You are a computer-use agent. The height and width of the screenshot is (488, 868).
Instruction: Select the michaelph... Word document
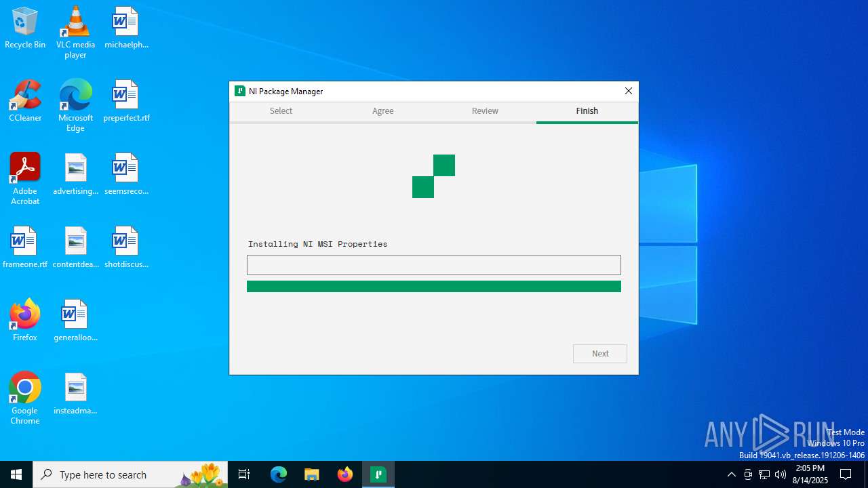126,28
